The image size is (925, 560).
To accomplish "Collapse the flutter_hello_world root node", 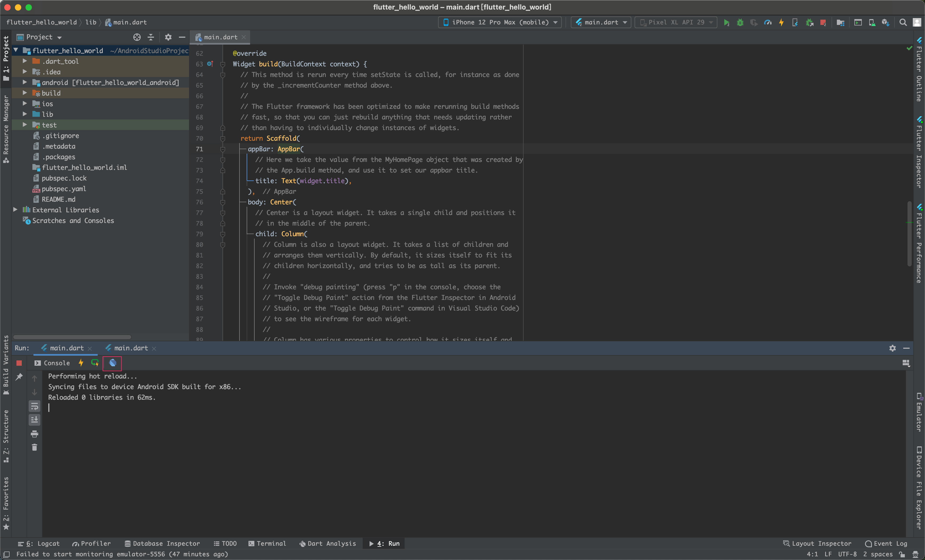I will pyautogui.click(x=16, y=50).
